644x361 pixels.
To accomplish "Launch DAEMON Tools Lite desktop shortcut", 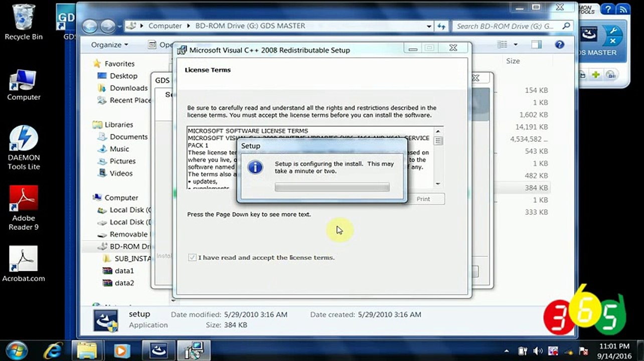I will [x=24, y=147].
